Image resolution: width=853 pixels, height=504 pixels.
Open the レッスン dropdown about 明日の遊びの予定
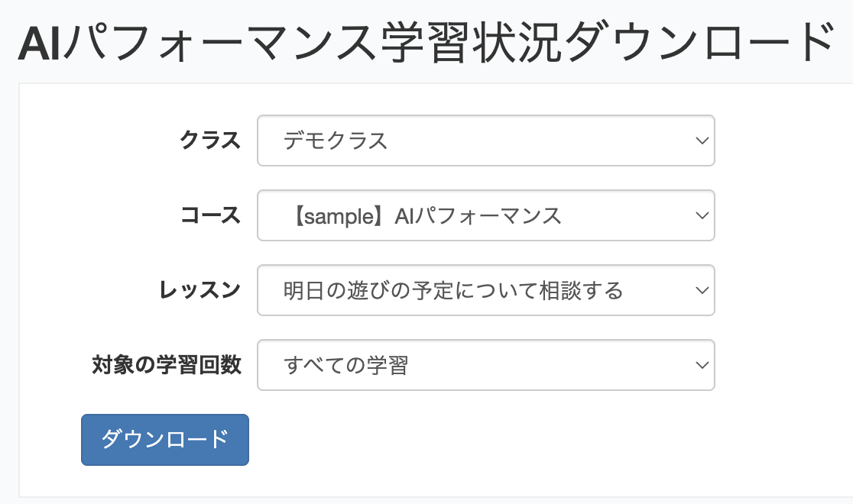(x=485, y=290)
